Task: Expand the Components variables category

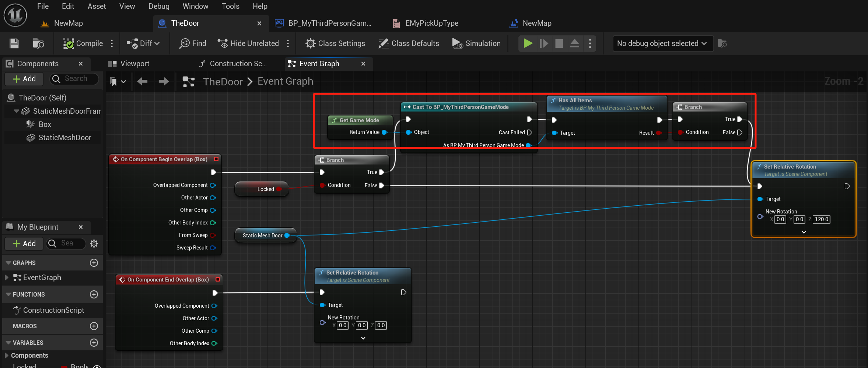Action: pyautogui.click(x=7, y=355)
